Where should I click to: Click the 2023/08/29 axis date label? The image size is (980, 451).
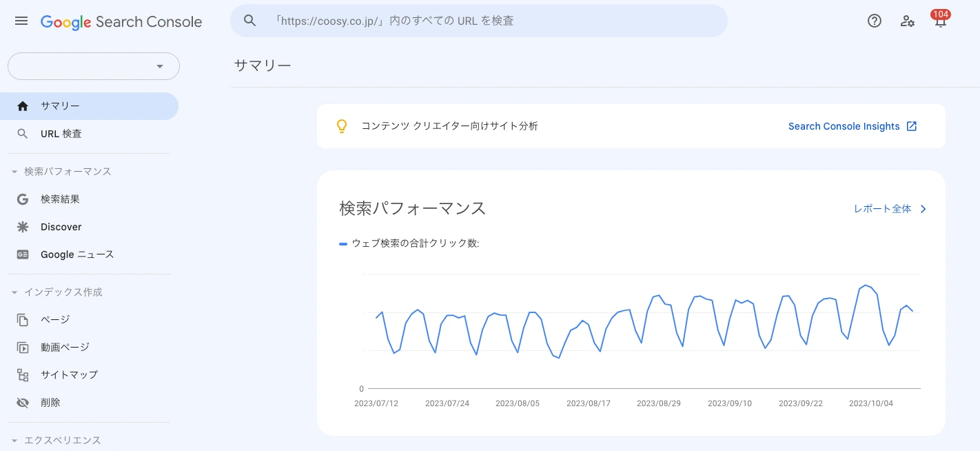click(x=659, y=403)
